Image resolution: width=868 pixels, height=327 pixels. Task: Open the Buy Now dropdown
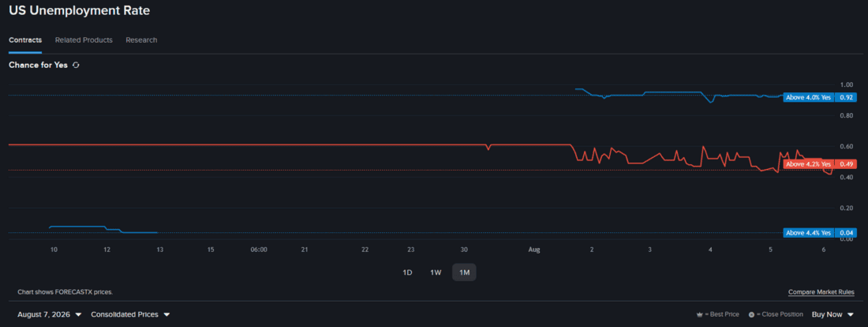tap(833, 314)
